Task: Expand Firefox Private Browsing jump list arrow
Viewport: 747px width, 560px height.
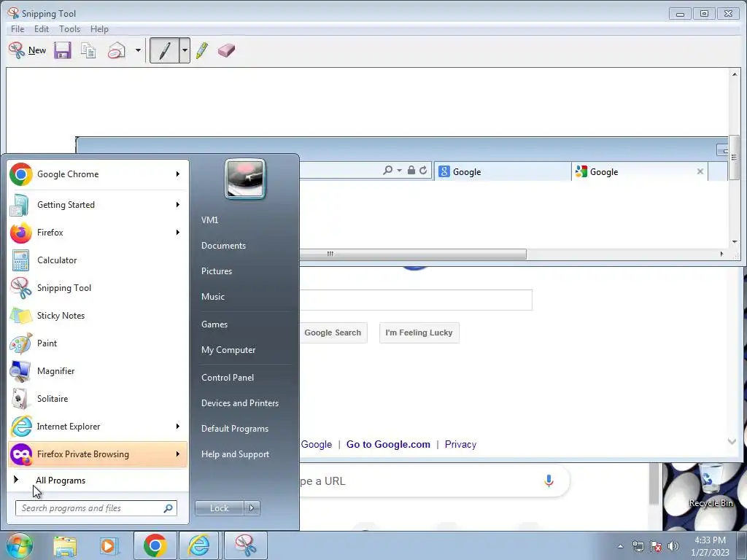Action: click(x=178, y=454)
